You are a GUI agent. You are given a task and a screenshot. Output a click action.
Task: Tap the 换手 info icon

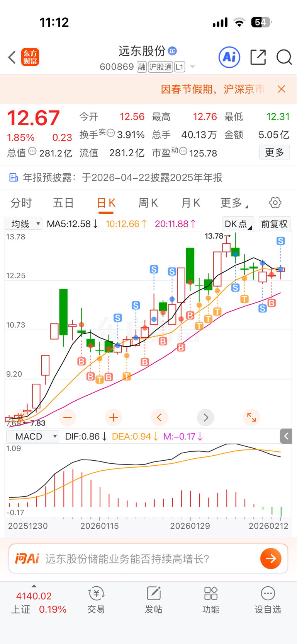110,133
